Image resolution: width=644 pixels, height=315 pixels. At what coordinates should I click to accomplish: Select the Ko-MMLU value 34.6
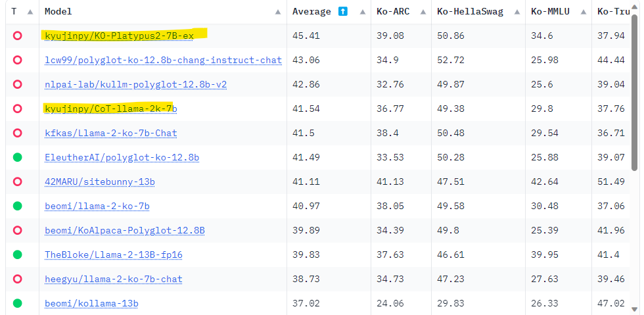(541, 36)
